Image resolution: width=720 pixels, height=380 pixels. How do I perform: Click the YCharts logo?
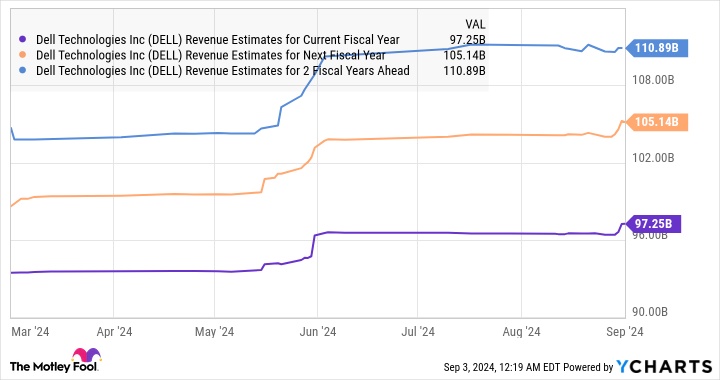click(664, 366)
